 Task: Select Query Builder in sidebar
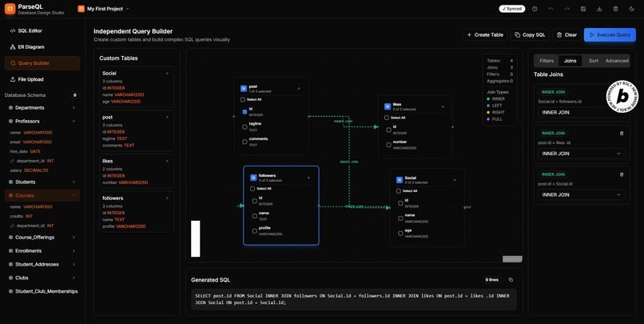tap(42, 63)
